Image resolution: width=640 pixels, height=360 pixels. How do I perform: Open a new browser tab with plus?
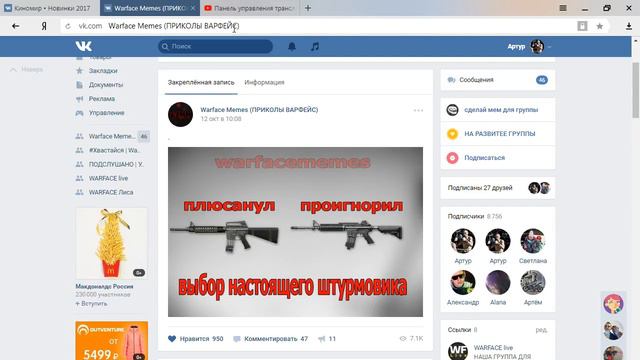pyautogui.click(x=308, y=8)
